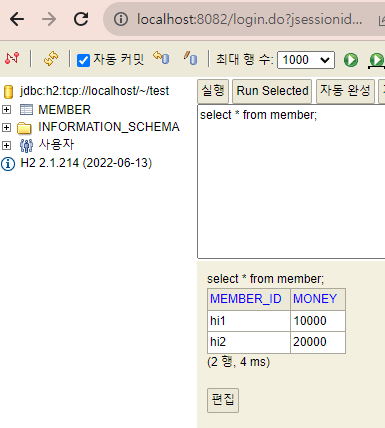Click the H2 version info icon
The image size is (385, 428).
pos(8,164)
